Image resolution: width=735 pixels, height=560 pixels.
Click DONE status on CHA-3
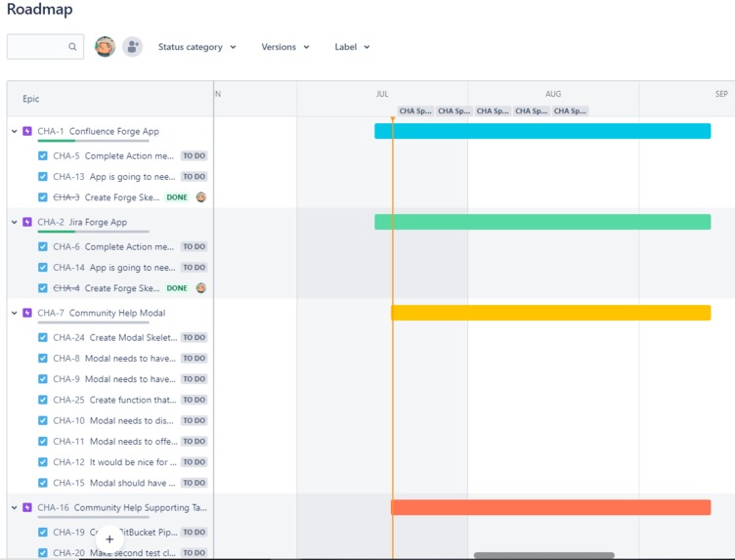coord(177,197)
